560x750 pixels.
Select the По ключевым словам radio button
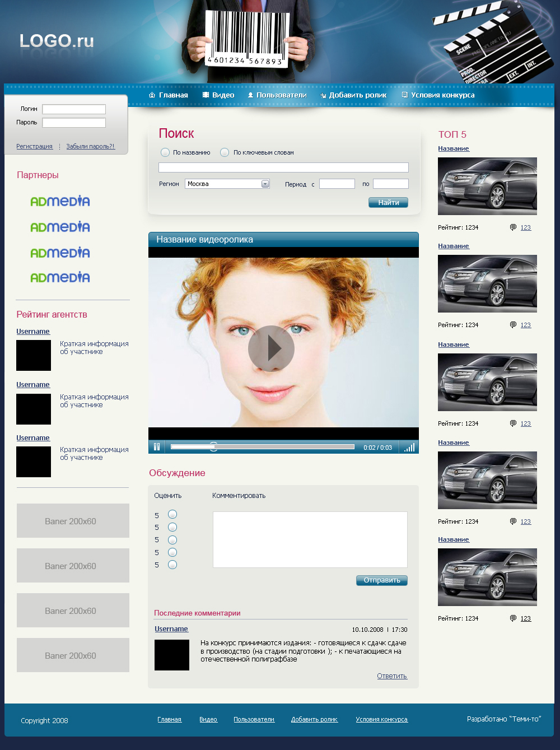coord(225,152)
